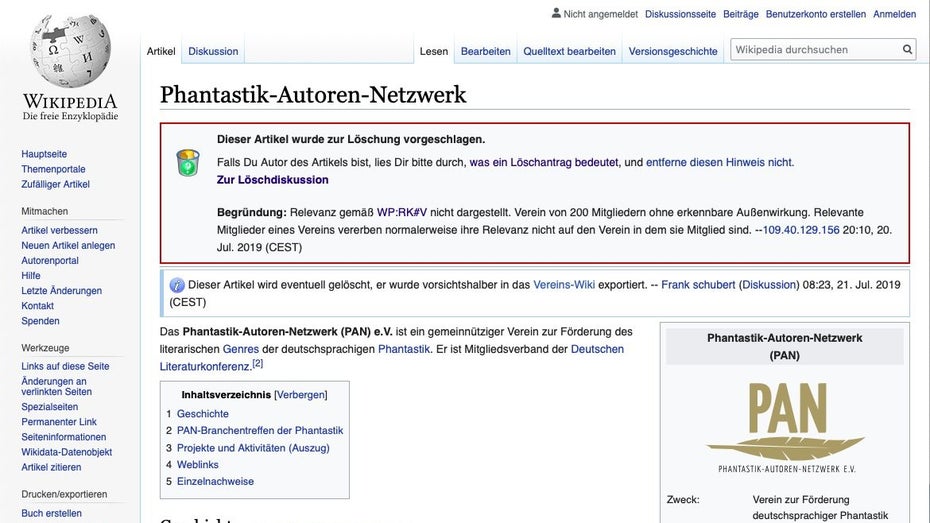930x523 pixels.
Task: Open the Versionsgeschichte tab
Action: (673, 52)
